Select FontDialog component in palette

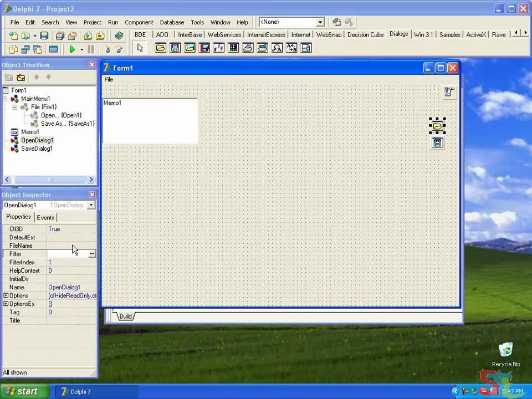[219, 48]
